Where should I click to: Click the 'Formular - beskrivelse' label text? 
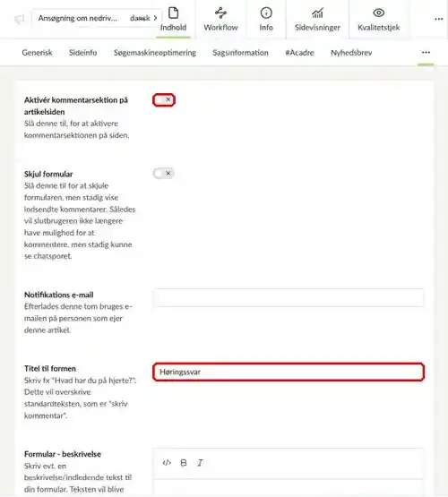(63, 454)
